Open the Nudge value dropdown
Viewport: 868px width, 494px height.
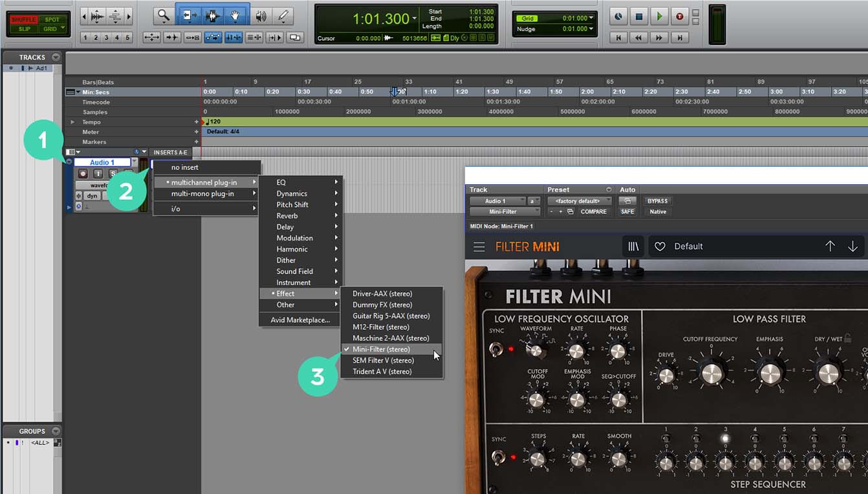592,28
